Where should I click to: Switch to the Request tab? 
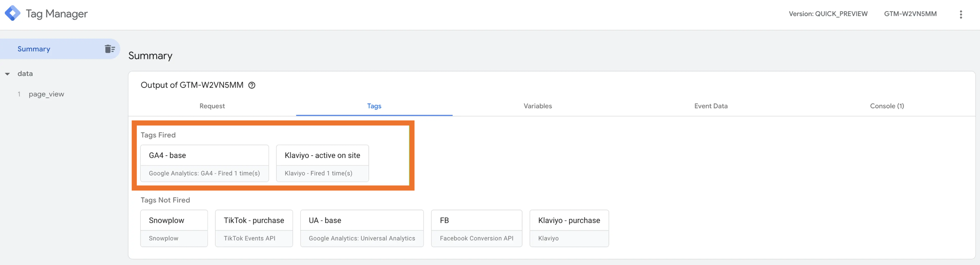tap(212, 106)
